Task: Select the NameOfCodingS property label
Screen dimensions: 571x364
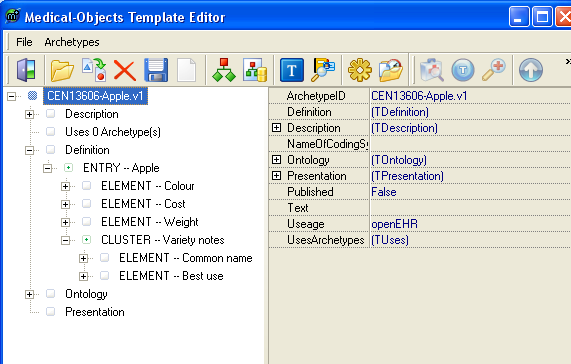Action: click(x=327, y=144)
